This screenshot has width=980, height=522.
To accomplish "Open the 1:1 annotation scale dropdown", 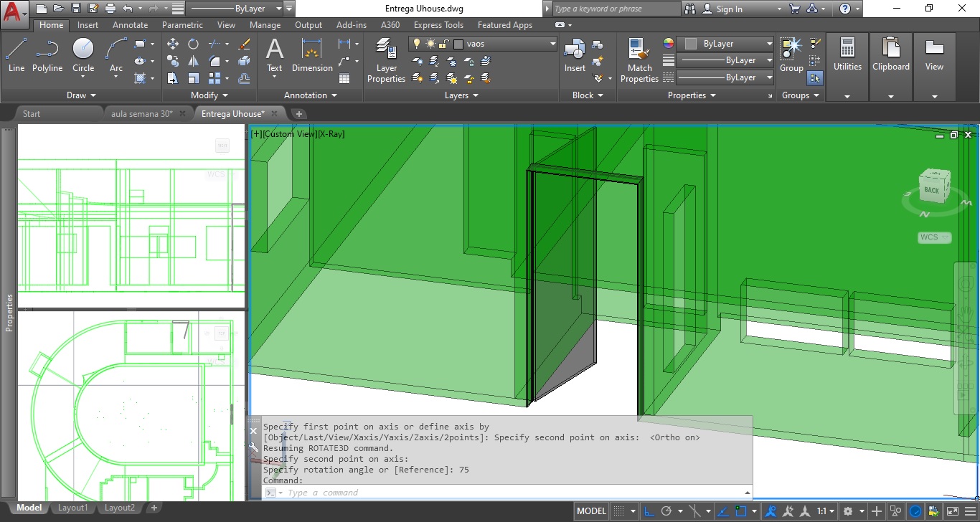I will coord(826,511).
